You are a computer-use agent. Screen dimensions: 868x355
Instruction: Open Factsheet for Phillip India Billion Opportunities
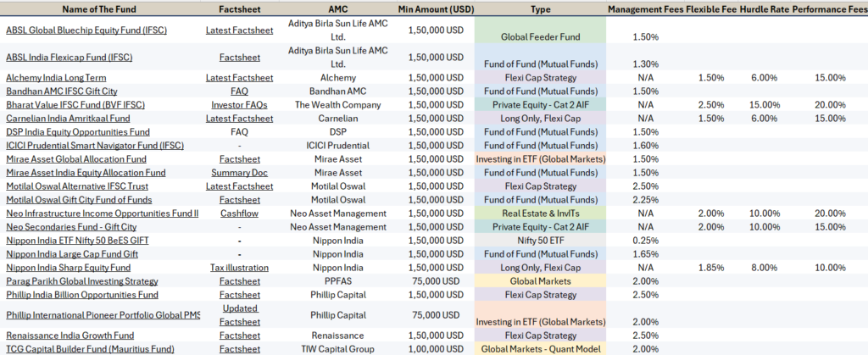(x=239, y=295)
